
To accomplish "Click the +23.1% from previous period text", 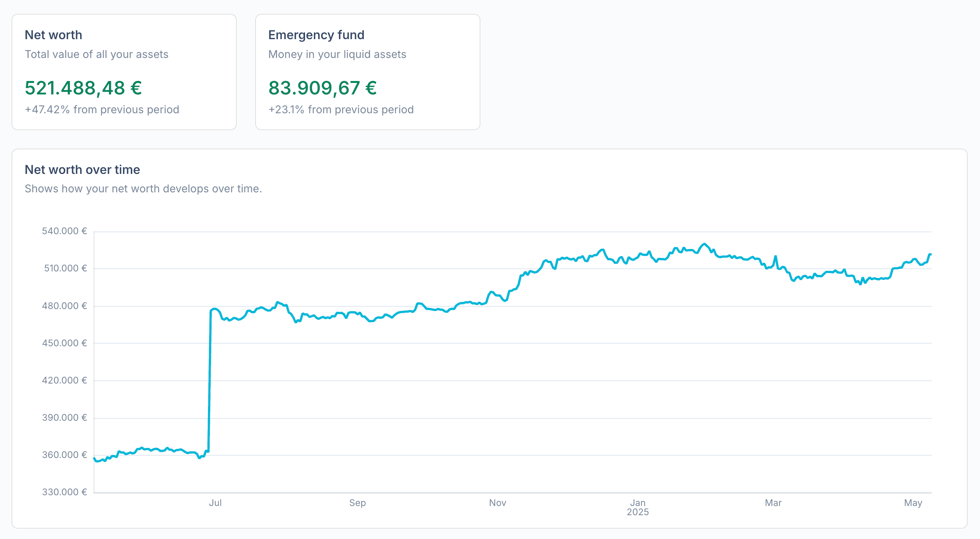I will 341,110.
